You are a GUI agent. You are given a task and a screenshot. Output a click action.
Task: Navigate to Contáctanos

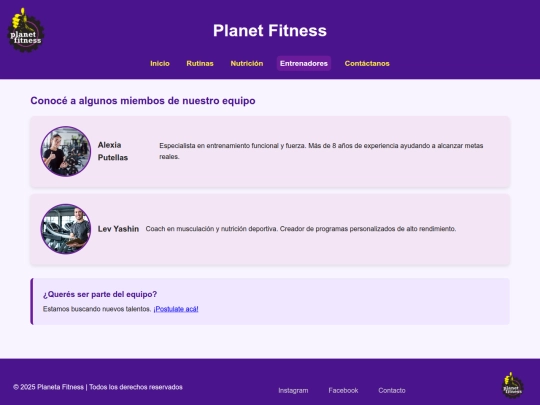(367, 63)
